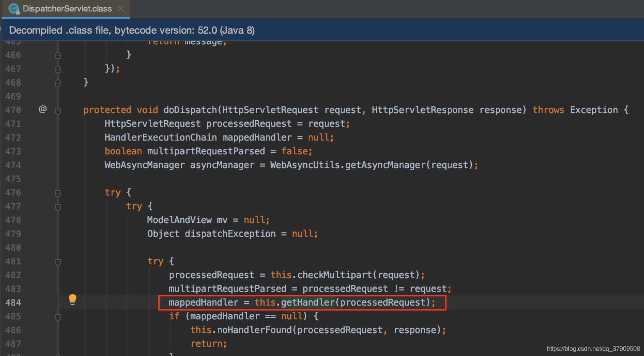Viewport: 644px width, 356px height.
Task: Click the fold end marker on line 468
Action: [58, 83]
